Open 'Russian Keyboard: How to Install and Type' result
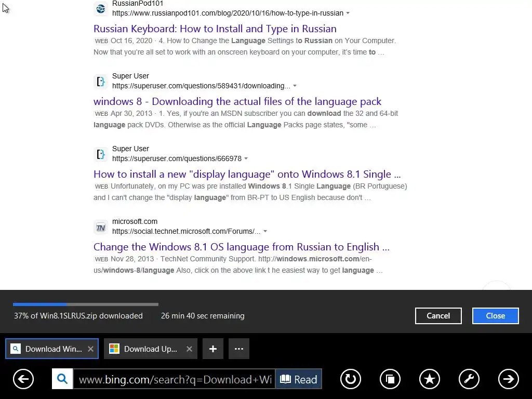 pos(215,29)
